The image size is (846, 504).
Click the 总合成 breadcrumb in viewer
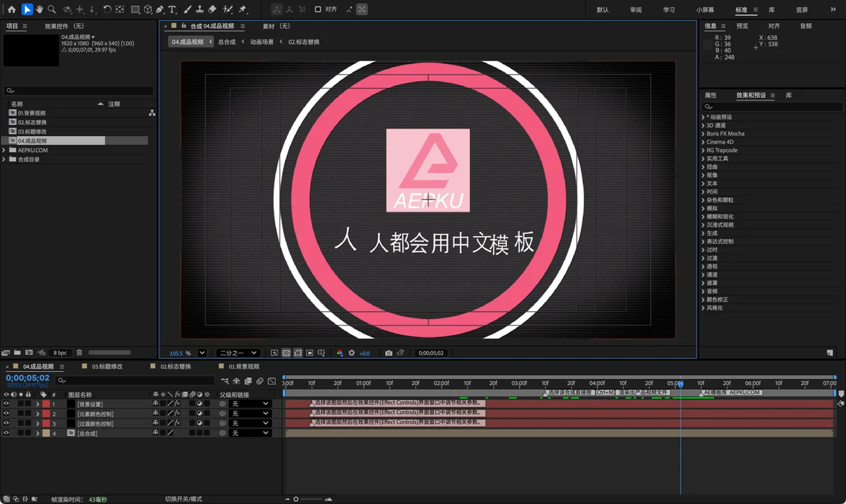[x=227, y=42]
